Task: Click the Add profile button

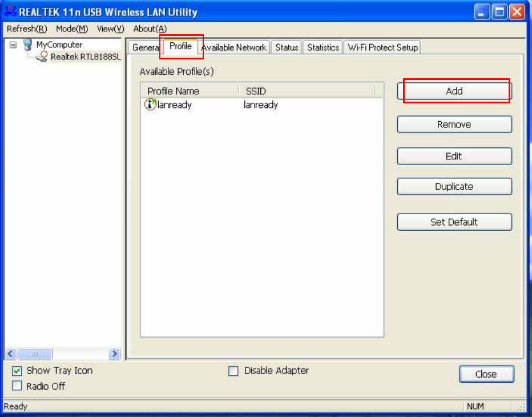Action: [x=454, y=91]
